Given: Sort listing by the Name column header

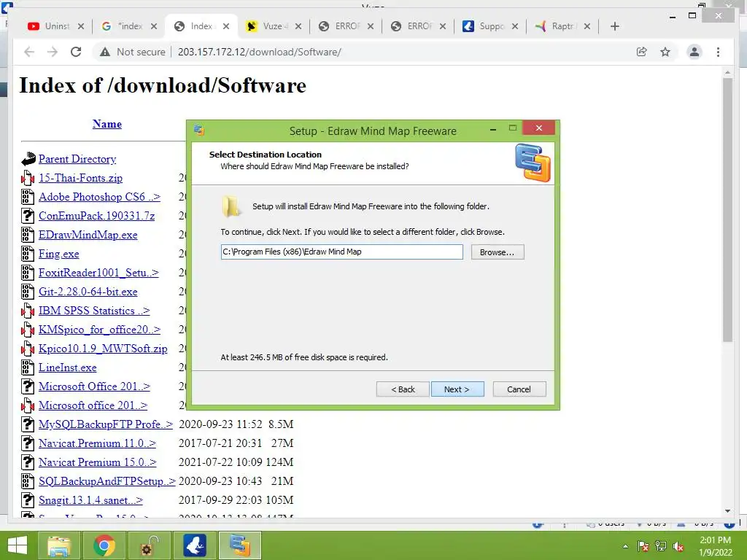Looking at the screenshot, I should pos(107,124).
